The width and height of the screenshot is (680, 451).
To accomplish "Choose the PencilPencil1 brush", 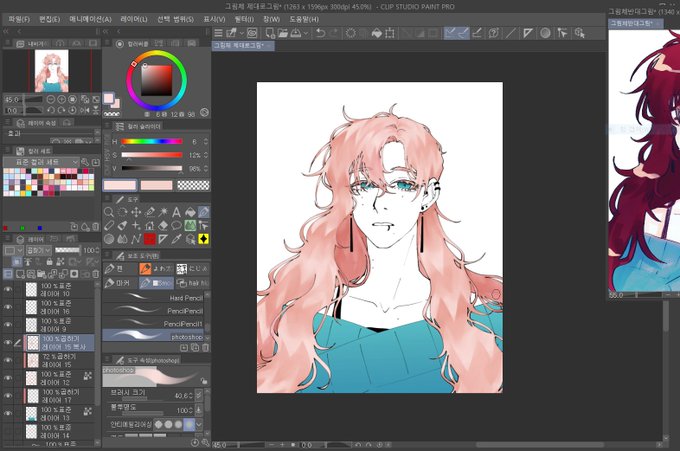I will click(153, 324).
